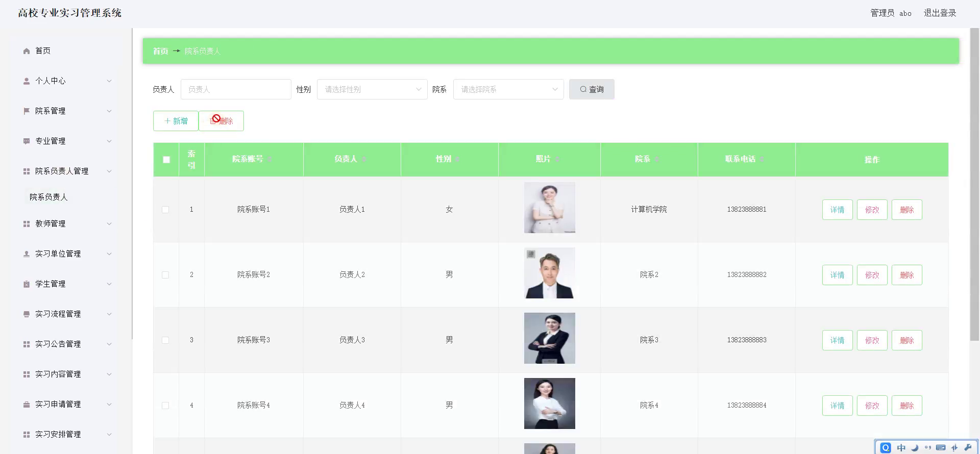Click the page vertical scrollbar
This screenshot has width=980, height=454.
point(974,184)
